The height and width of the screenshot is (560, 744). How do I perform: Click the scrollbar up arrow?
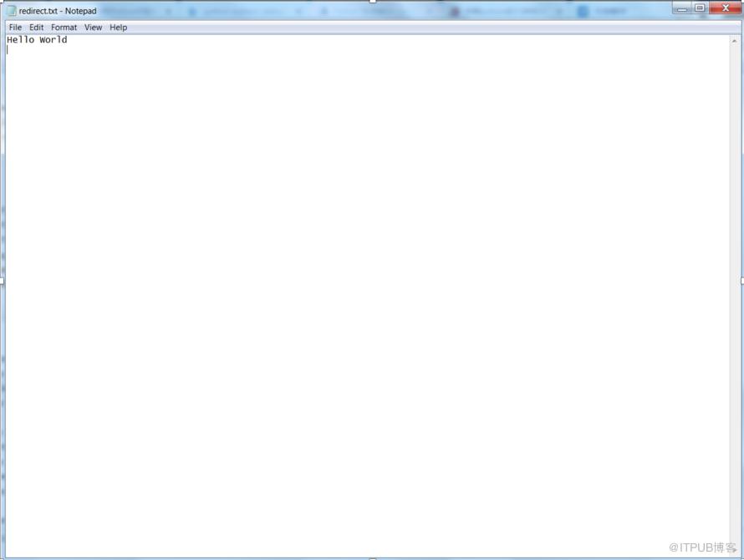point(734,41)
